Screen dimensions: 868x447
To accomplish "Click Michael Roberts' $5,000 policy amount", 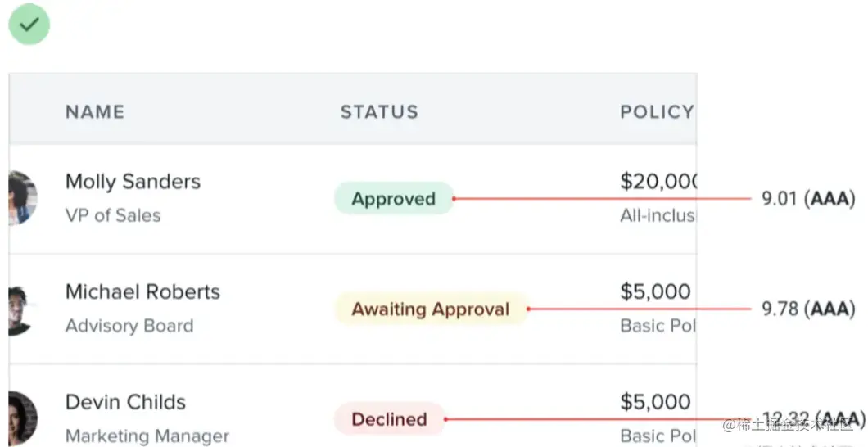I will pos(655,292).
